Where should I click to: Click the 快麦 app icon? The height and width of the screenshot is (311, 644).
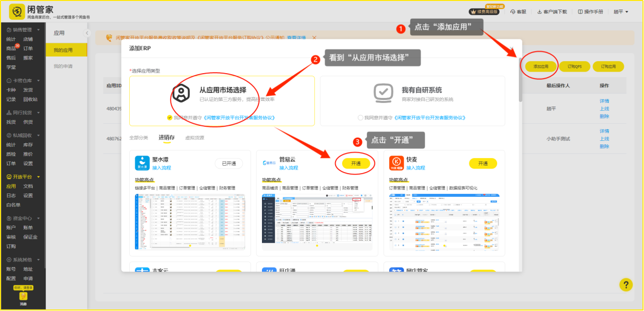coord(396,163)
